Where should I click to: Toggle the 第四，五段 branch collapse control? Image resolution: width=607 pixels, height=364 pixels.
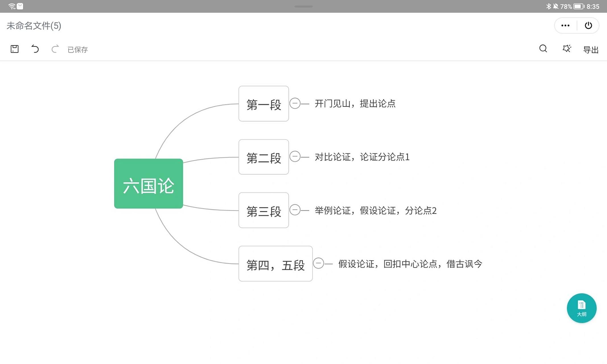pos(319,264)
